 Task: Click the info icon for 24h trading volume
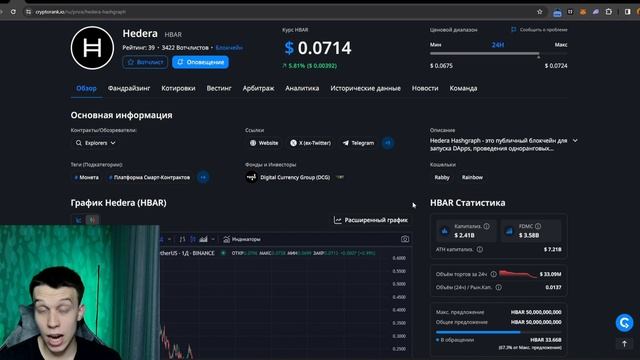point(493,274)
